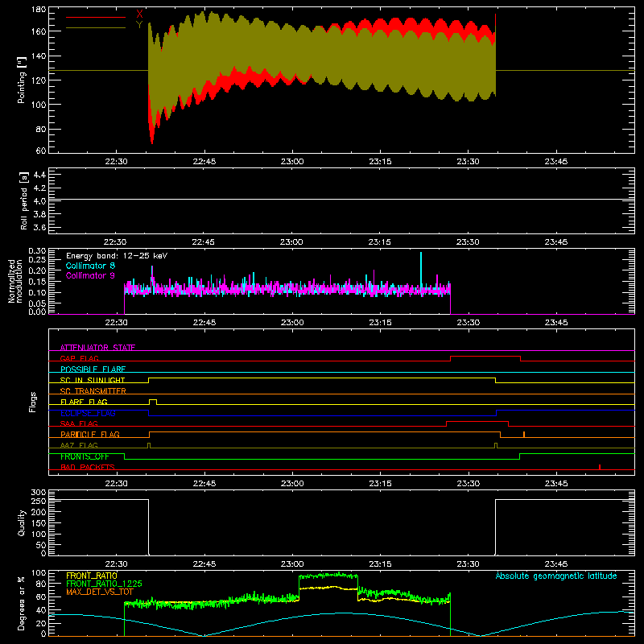Click '23:00' tick under pointing plot

(x=292, y=162)
